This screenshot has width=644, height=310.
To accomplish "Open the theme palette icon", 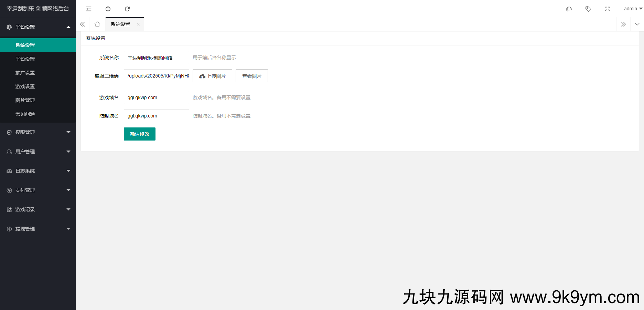I will (569, 9).
